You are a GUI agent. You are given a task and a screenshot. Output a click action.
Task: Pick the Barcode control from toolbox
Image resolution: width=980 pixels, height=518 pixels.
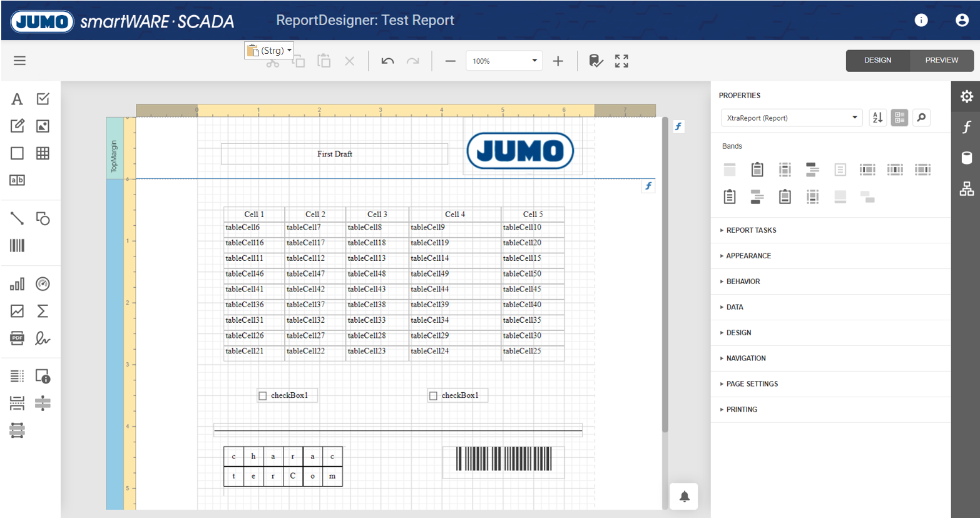click(17, 245)
